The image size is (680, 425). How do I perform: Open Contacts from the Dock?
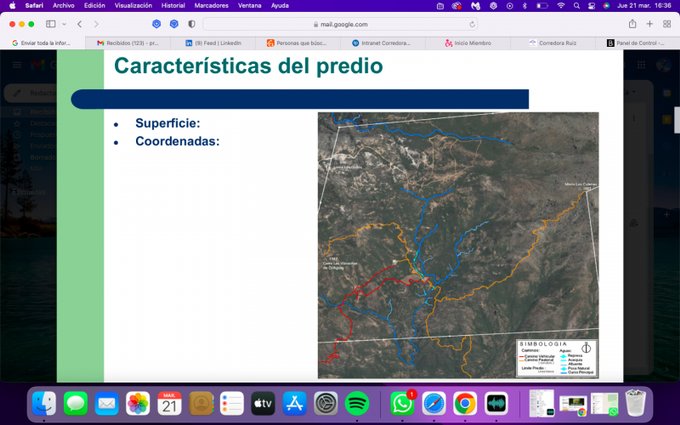[x=201, y=404]
